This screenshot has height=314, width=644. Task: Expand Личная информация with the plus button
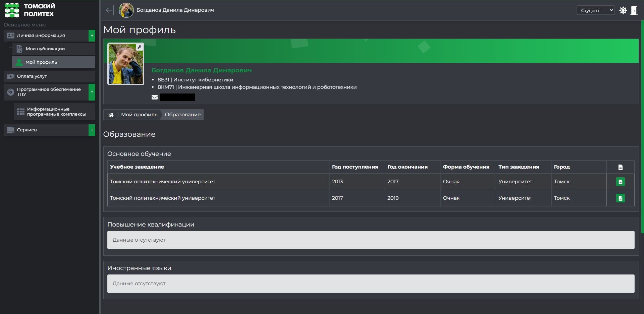(x=92, y=36)
